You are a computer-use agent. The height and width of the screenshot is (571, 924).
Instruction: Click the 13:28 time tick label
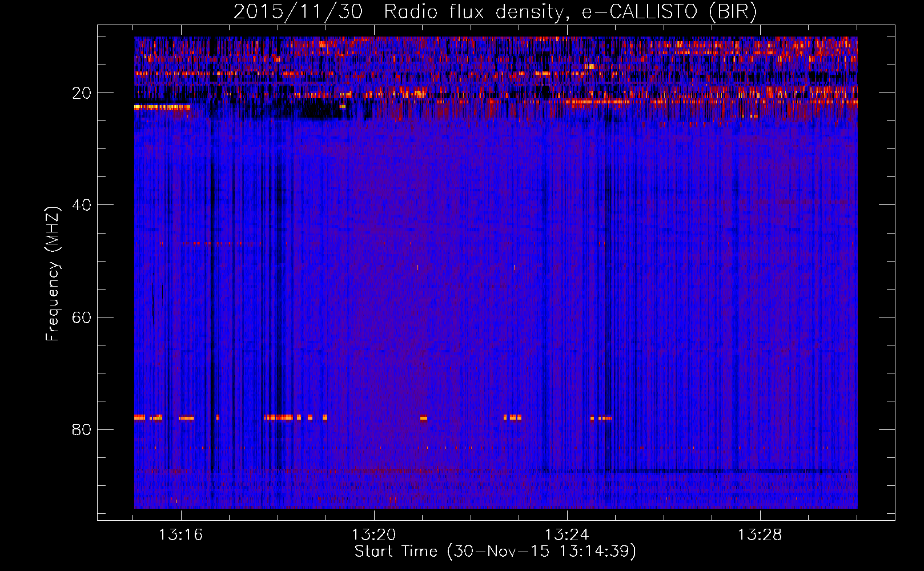[760, 535]
